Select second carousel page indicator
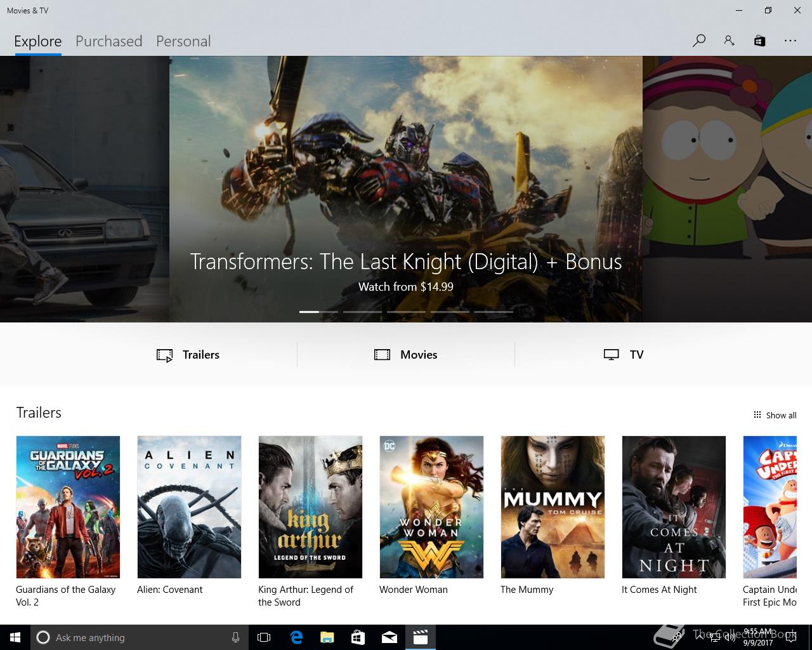Screen dimensions: 812x650 click(362, 312)
